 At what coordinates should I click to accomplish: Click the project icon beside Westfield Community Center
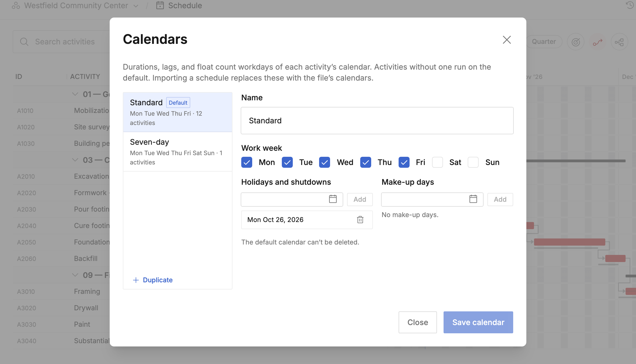16,5
